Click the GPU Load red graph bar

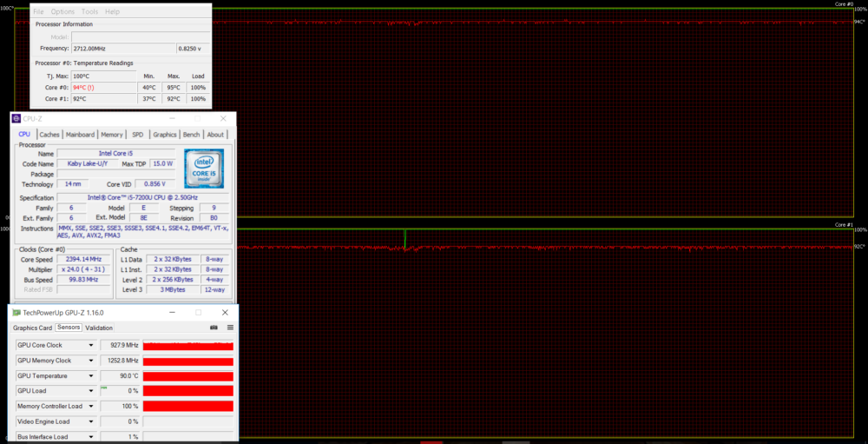188,391
